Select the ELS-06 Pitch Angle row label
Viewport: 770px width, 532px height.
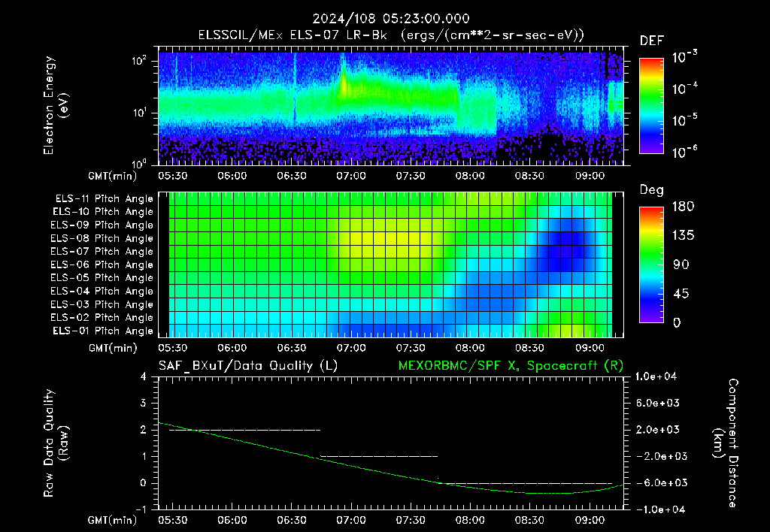click(x=102, y=264)
